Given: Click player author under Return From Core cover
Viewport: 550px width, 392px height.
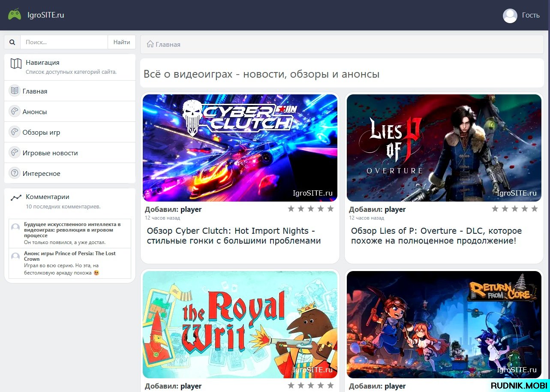Looking at the screenshot, I should [x=395, y=386].
